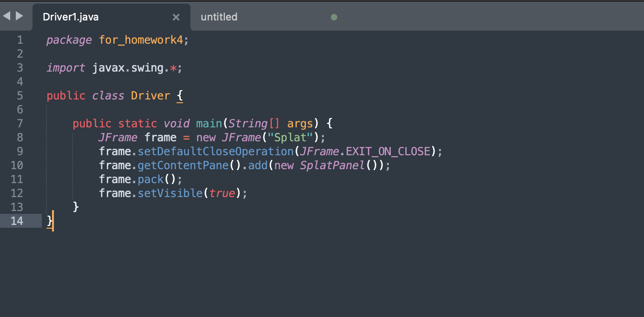Click the green unsaved-changes dot on untitled tab
Viewport: 644px width, 317px height.
click(x=334, y=17)
